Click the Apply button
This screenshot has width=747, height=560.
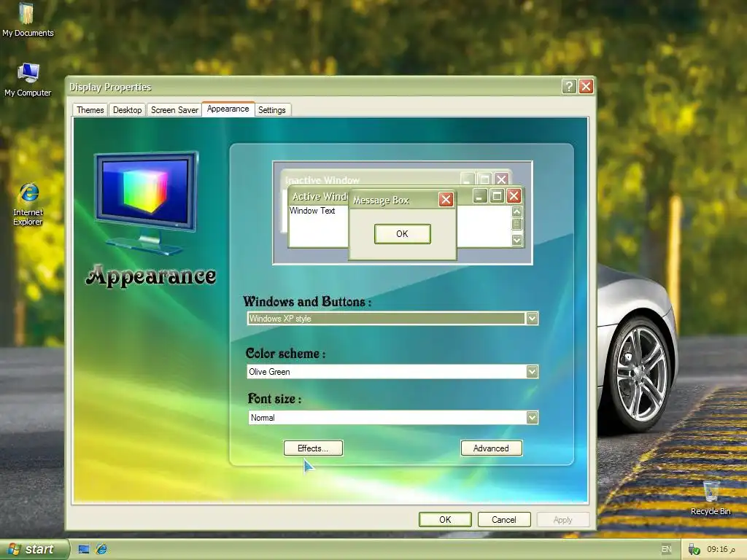(x=562, y=519)
